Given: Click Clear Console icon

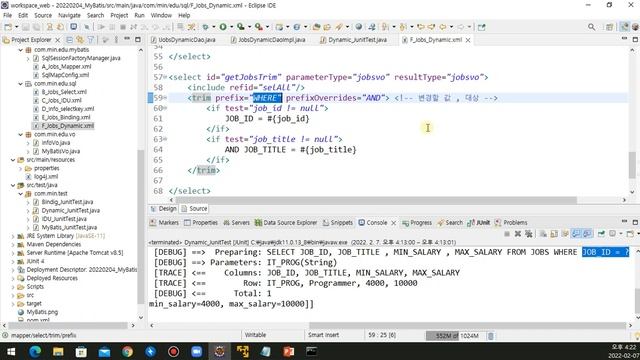Looking at the screenshot, I should click(x=543, y=233).
